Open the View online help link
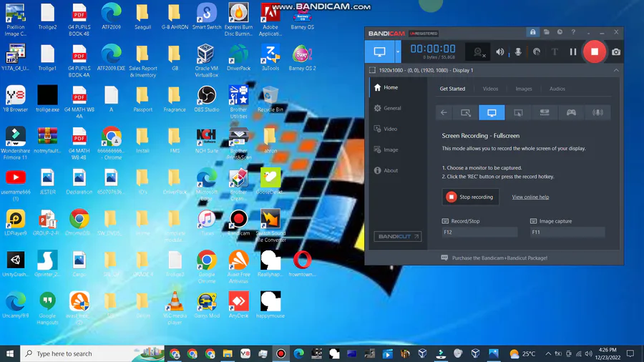644x362 pixels. [530, 197]
